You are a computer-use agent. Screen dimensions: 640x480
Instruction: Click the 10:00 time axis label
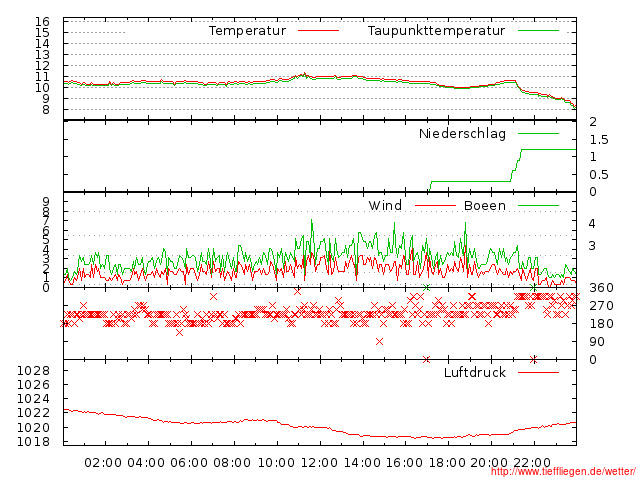(x=276, y=463)
